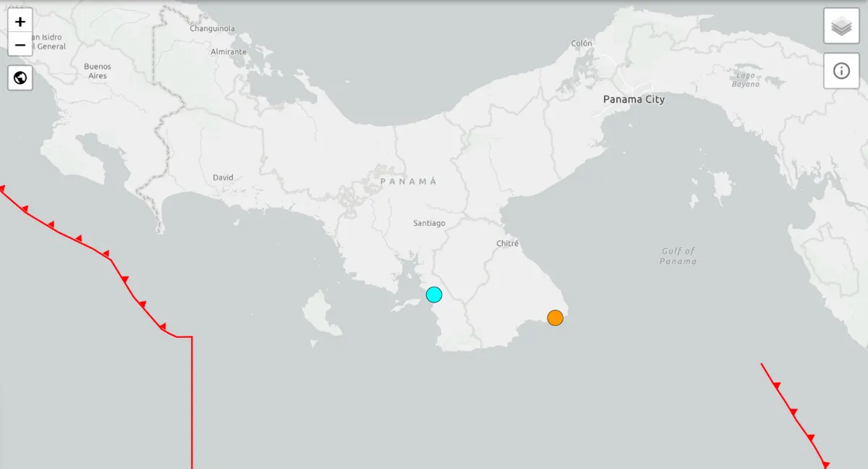The height and width of the screenshot is (469, 868).
Task: Reset map to world view globe
Action: [x=20, y=77]
